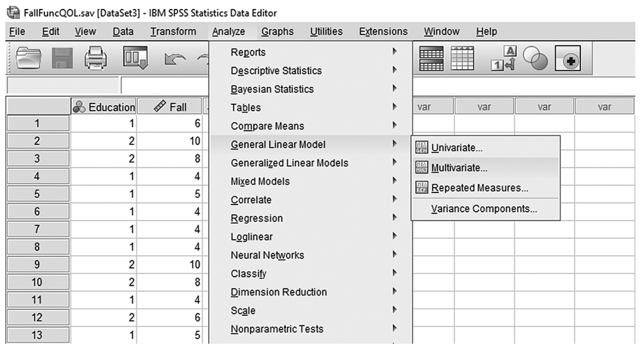This screenshot has height=351, width=644.
Task: Expand the Generalized Linear Models submenu
Action: pos(311,163)
